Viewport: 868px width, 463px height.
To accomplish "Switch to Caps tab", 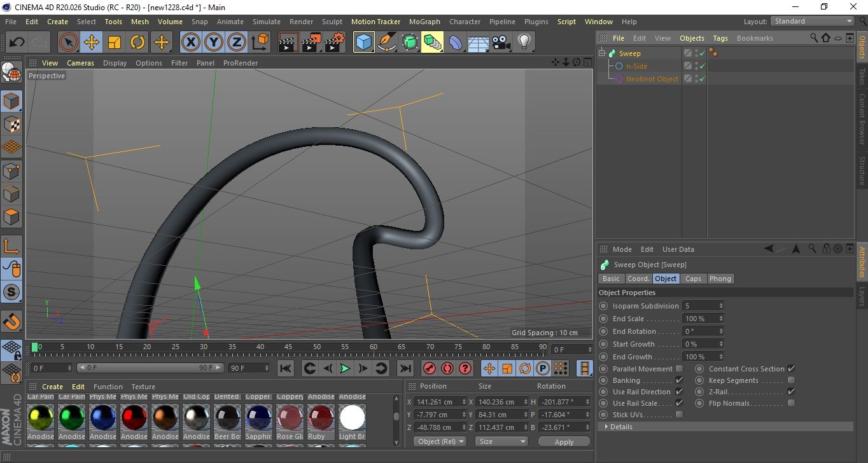I will [x=693, y=279].
